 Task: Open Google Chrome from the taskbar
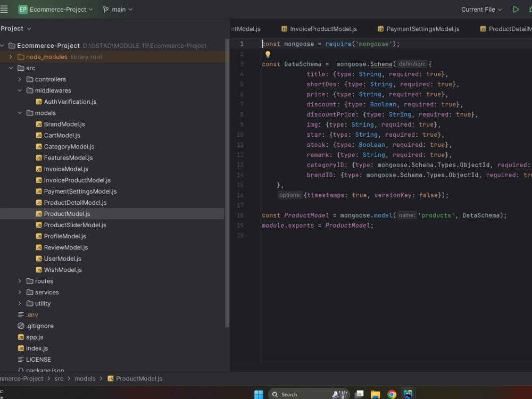tap(392, 394)
